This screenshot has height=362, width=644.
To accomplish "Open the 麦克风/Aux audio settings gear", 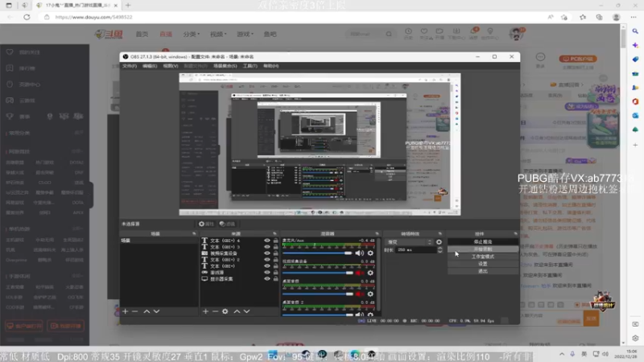I will click(x=370, y=253).
